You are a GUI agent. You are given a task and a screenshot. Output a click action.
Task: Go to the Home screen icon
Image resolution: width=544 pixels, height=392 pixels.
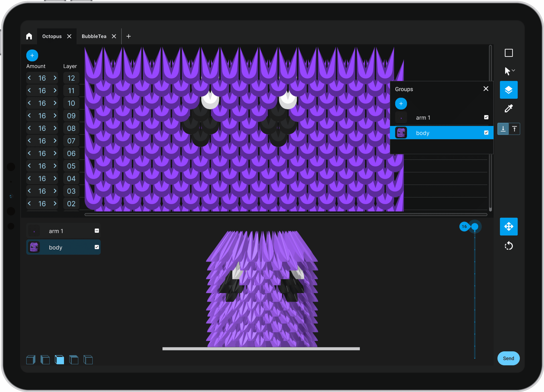point(29,36)
